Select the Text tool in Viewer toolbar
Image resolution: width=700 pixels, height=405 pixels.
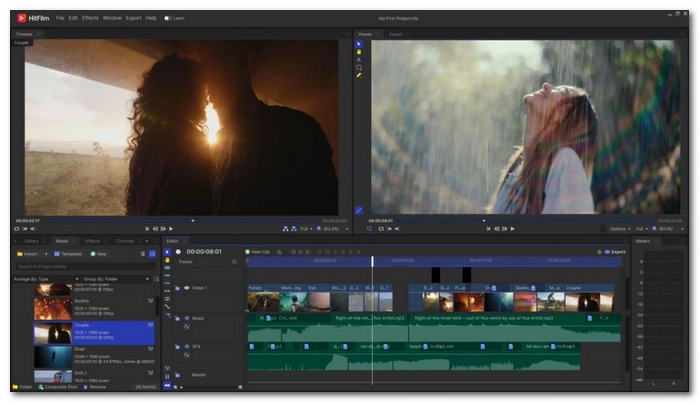(x=359, y=60)
